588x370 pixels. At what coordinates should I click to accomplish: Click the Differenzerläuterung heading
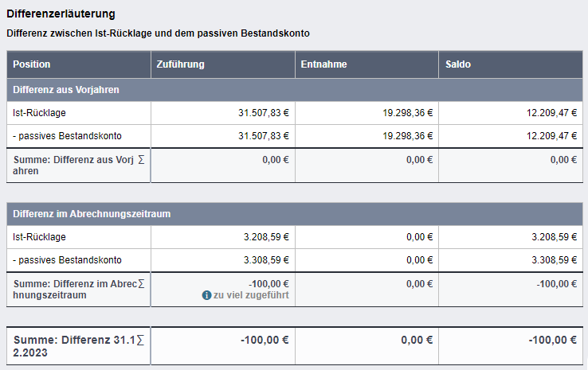[61, 14]
